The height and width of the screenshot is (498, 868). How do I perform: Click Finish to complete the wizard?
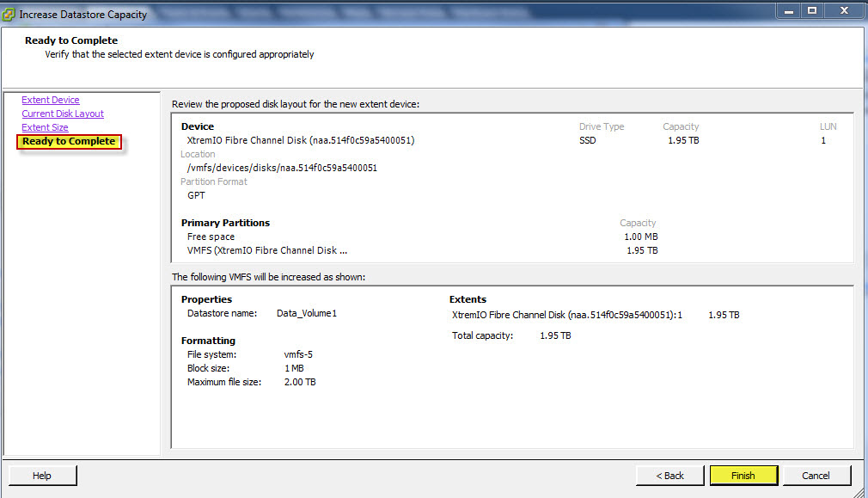[743, 476]
